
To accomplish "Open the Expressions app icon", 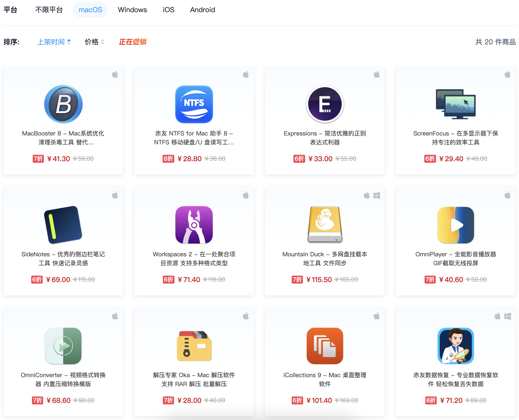I will point(325,104).
